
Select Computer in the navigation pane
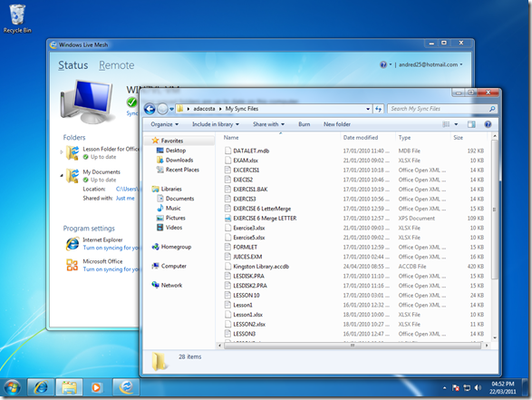(x=169, y=266)
